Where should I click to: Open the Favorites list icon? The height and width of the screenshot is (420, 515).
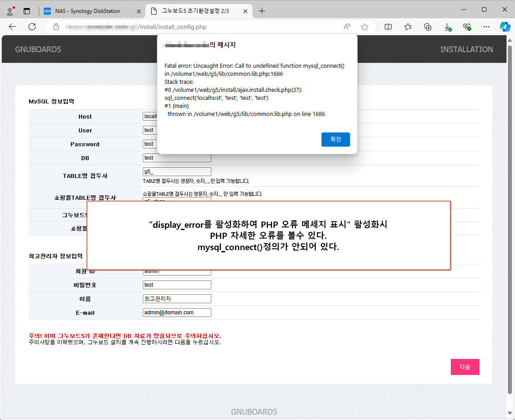tap(408, 27)
